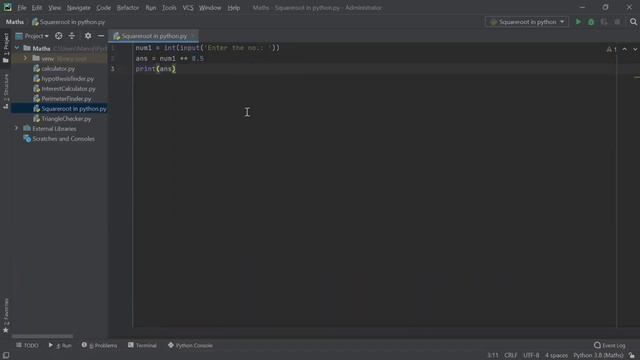The height and width of the screenshot is (360, 640).
Task: Toggle the Structure side tab
Action: coord(6,91)
